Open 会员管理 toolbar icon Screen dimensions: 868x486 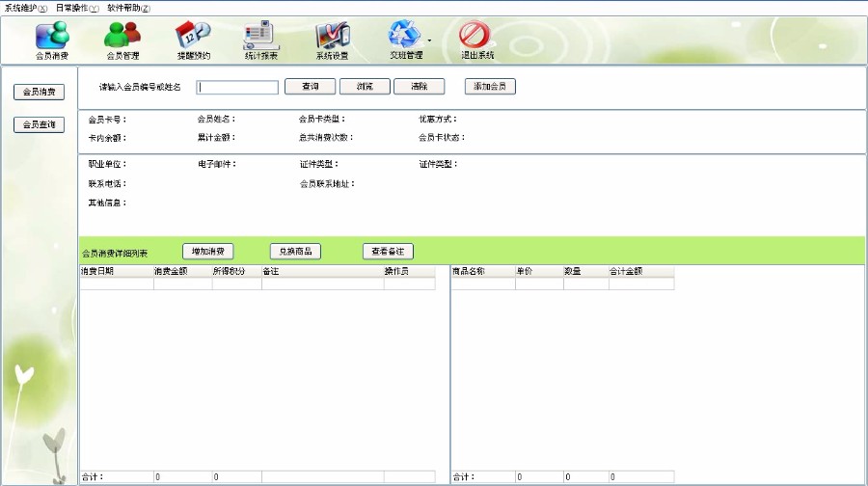[x=122, y=40]
